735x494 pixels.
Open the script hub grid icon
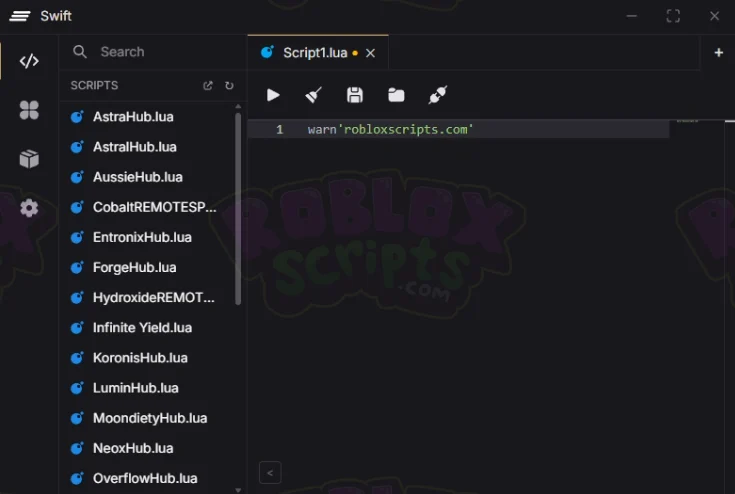pyautogui.click(x=29, y=110)
